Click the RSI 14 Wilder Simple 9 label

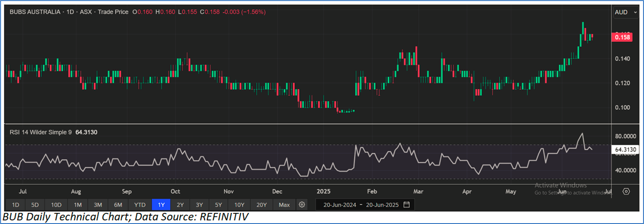41,132
